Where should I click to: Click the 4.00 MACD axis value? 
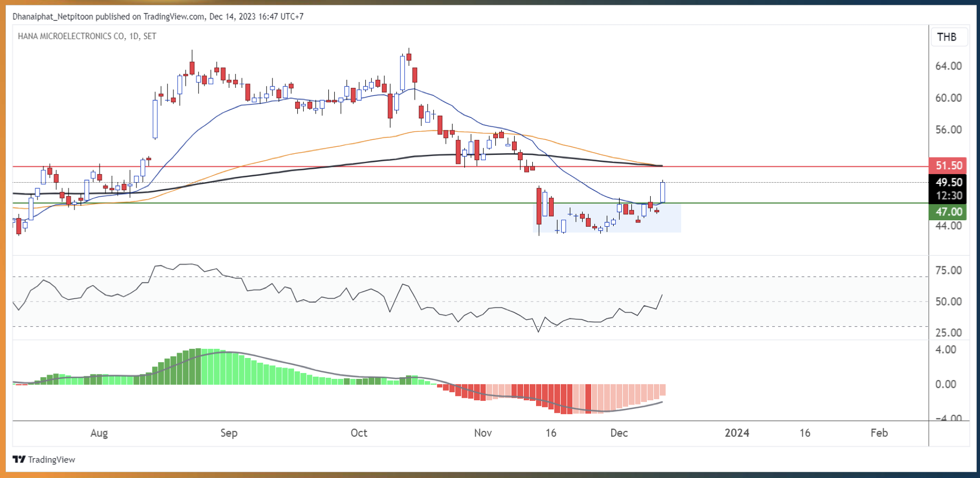pos(946,349)
